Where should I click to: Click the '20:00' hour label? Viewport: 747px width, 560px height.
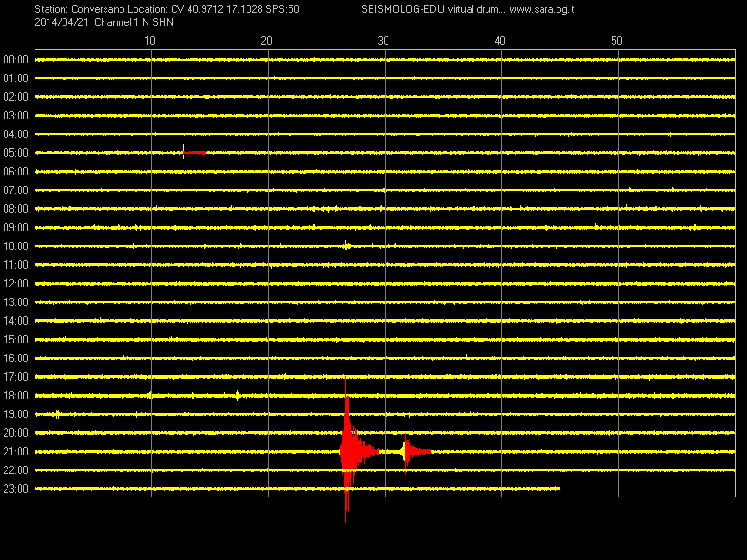point(16,433)
